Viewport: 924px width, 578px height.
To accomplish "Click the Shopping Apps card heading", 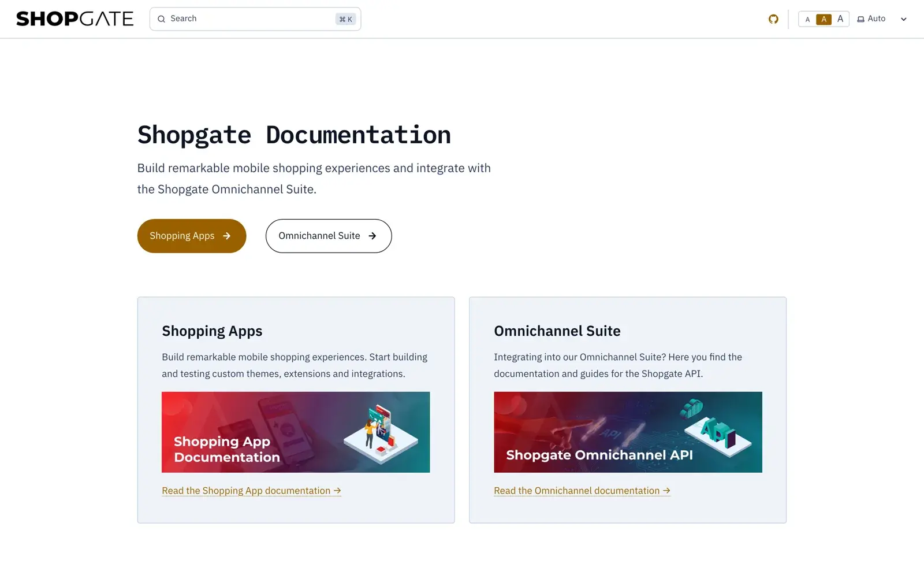I will pyautogui.click(x=212, y=331).
